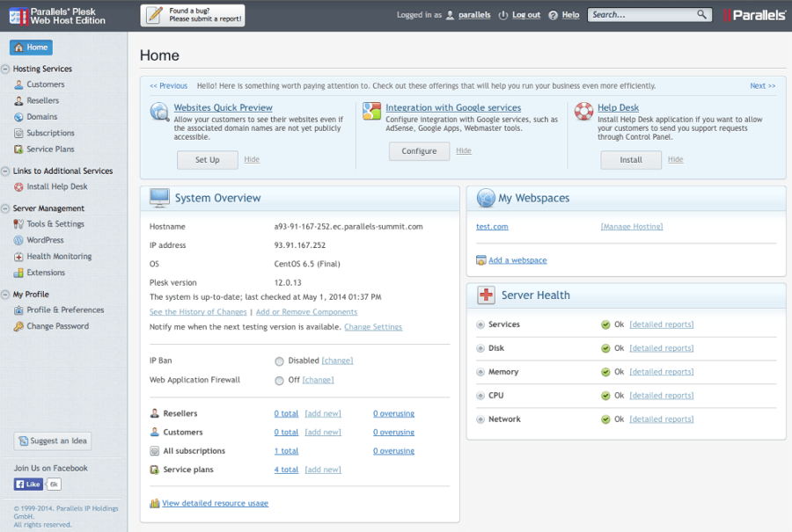The image size is (792, 532).
Task: Open Domains via its globe icon
Action: [x=18, y=117]
